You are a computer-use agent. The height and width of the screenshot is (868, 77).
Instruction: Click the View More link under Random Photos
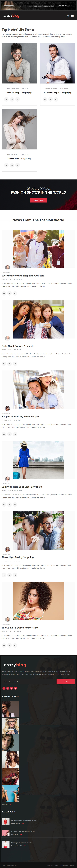(6, 804)
